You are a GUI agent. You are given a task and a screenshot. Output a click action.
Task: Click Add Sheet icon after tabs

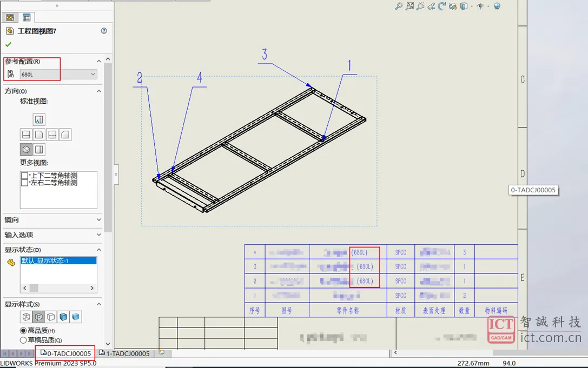pos(162,353)
